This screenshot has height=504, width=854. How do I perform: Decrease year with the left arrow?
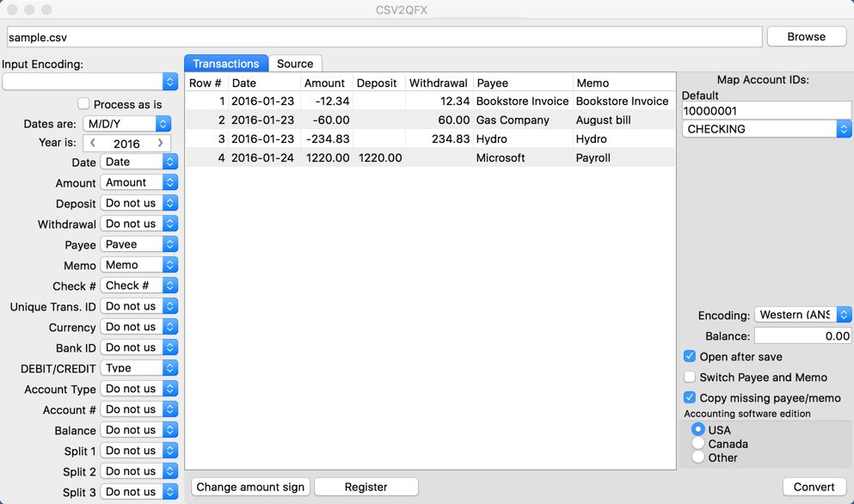(x=93, y=143)
